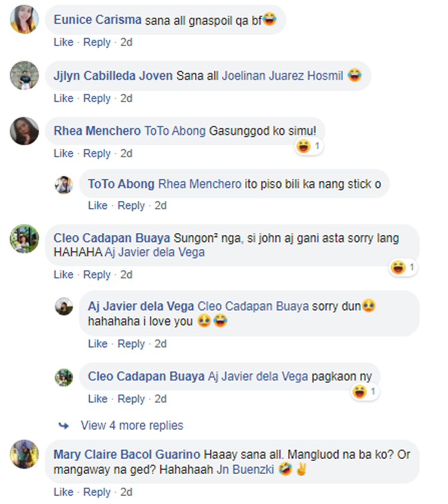Viewport: 448px width, 504px height.
Task: Click the laughing reaction on Rhea Menchero's comment
Action: 303,146
